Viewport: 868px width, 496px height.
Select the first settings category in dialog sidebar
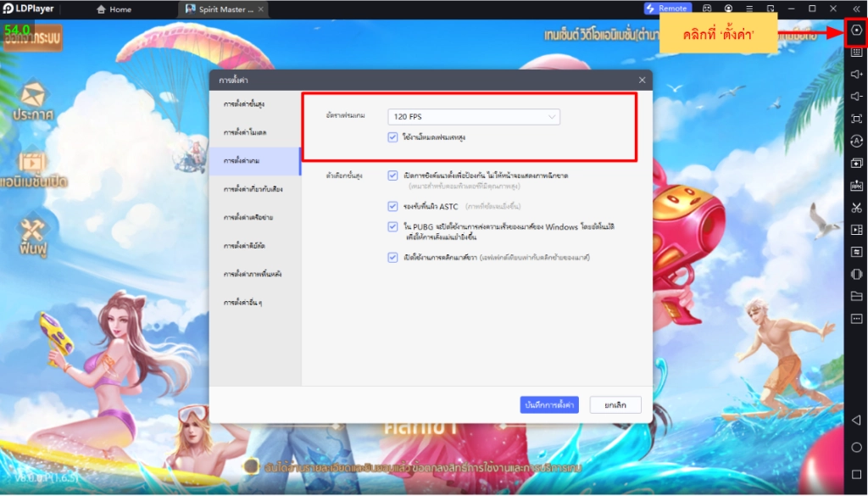tap(246, 103)
